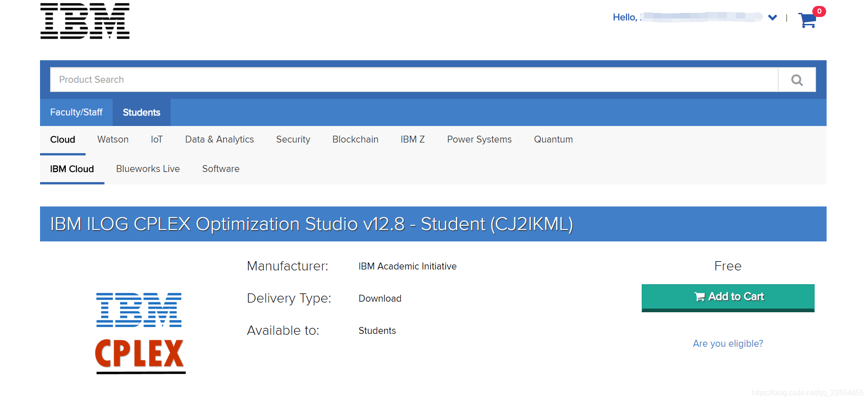Select the Software subcategory

pos(221,169)
